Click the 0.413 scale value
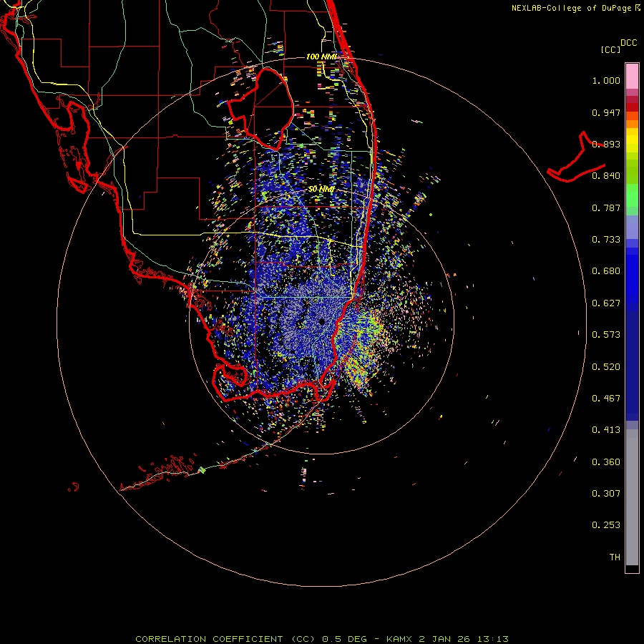The height and width of the screenshot is (644, 644). pos(606,430)
